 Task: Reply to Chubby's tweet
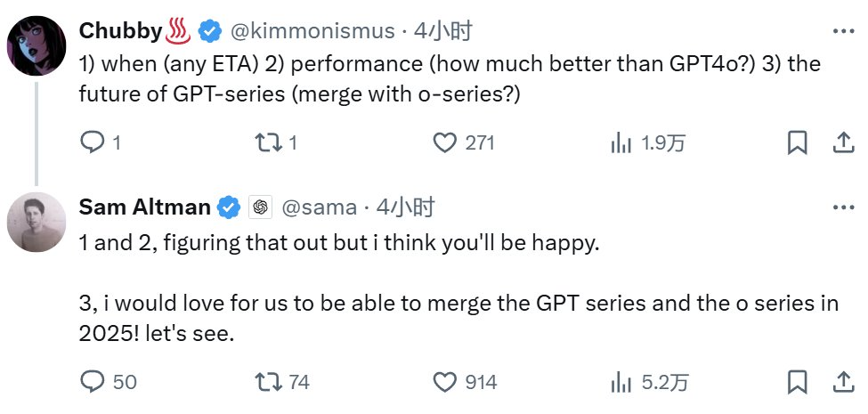[93, 142]
